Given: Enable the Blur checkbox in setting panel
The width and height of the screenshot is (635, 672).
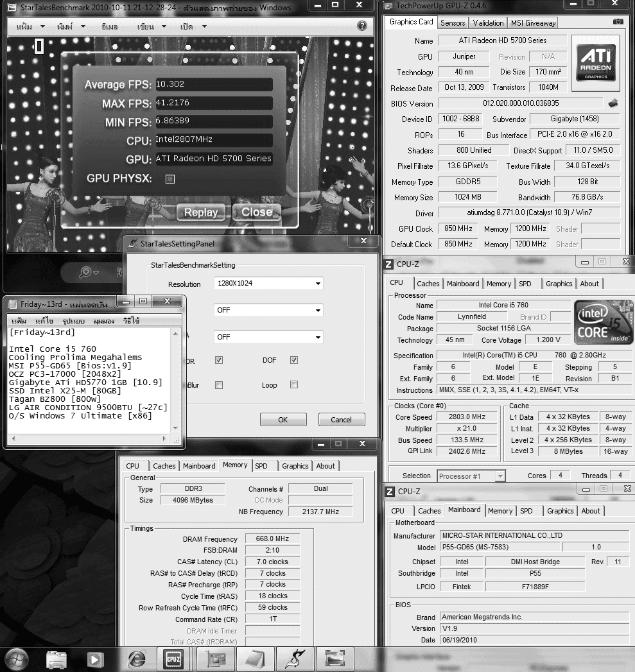Looking at the screenshot, I should click(x=219, y=385).
